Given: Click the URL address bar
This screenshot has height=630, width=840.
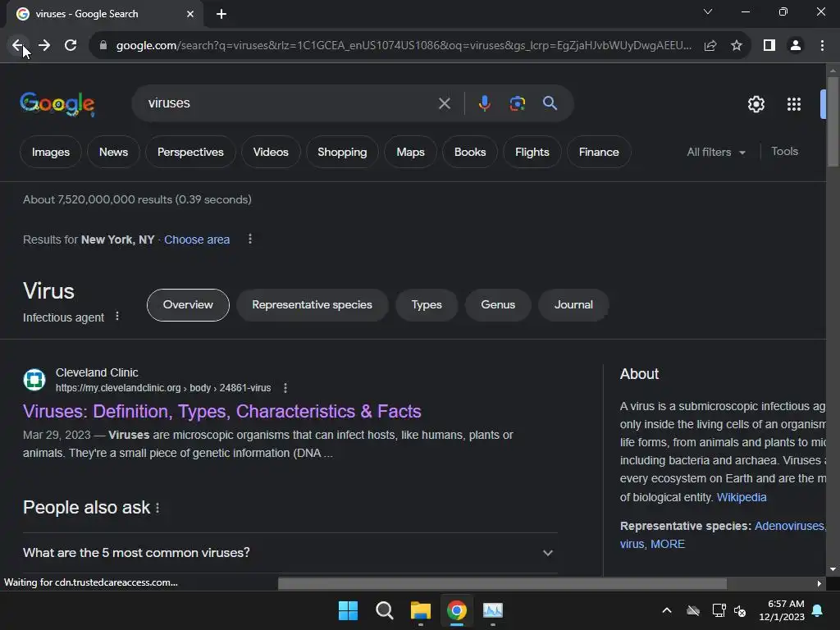Looking at the screenshot, I should coord(404,46).
